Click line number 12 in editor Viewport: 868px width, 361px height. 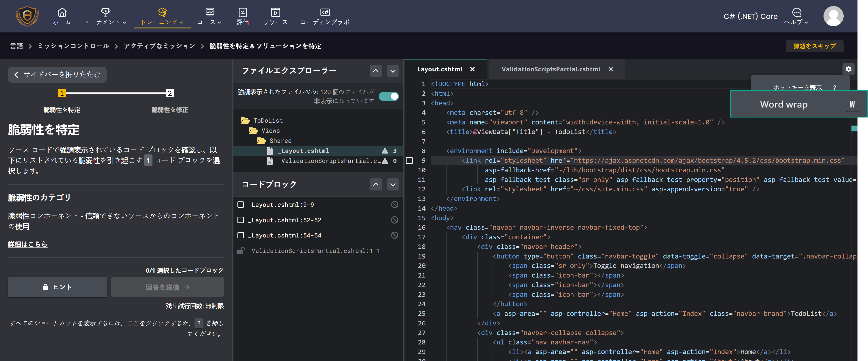(x=421, y=189)
